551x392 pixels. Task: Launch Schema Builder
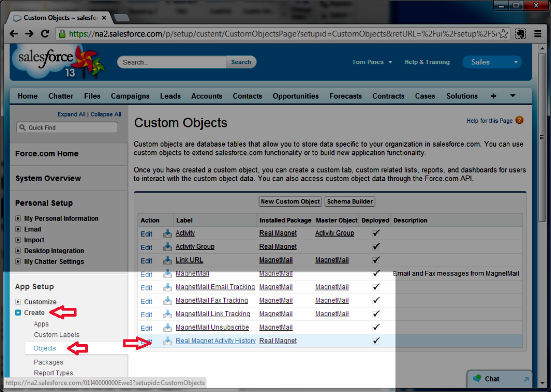point(350,201)
